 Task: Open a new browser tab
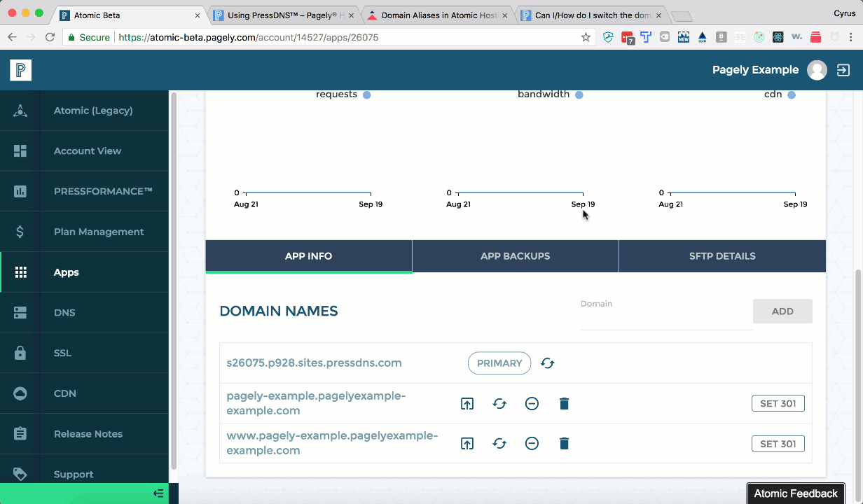click(x=681, y=16)
